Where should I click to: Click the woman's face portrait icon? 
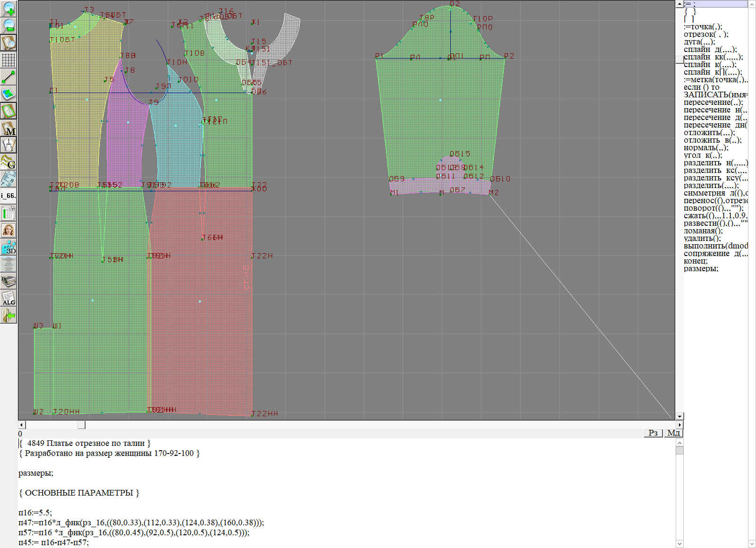pyautogui.click(x=9, y=230)
